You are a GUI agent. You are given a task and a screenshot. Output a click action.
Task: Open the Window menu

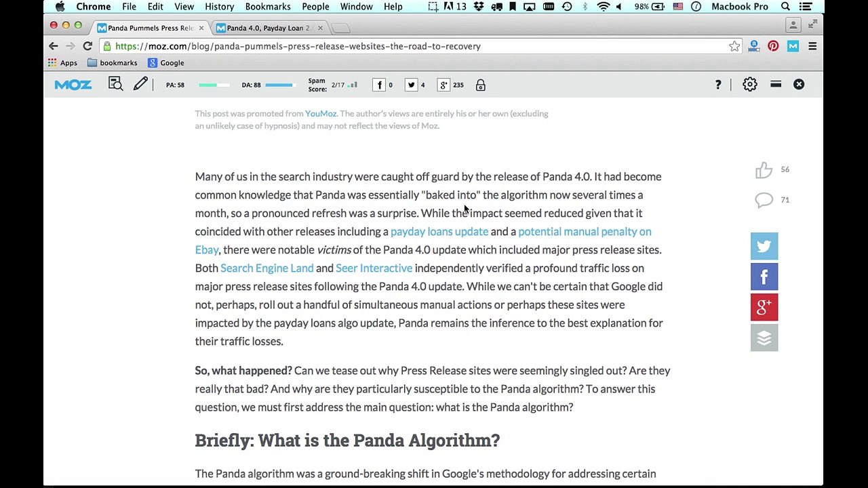[x=356, y=6]
